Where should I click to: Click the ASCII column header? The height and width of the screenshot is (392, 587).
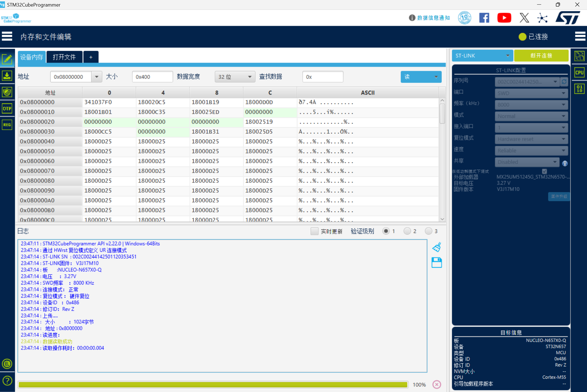tap(368, 92)
